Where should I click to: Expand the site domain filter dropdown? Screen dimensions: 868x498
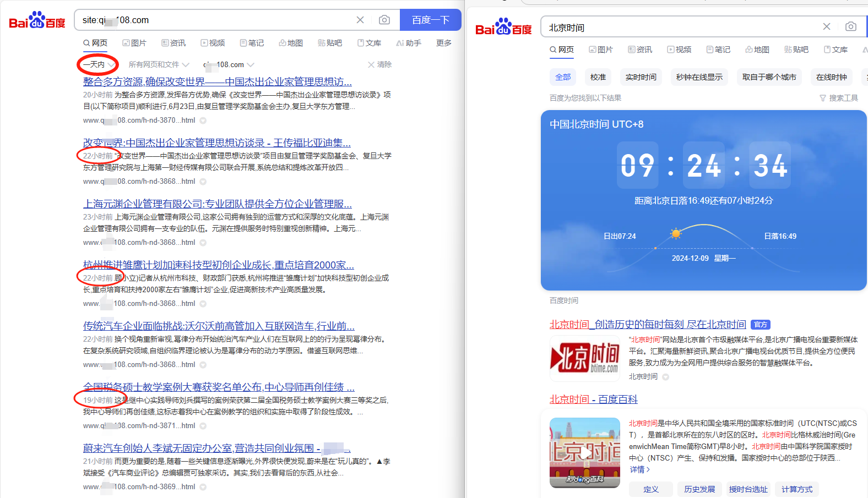pyautogui.click(x=229, y=64)
